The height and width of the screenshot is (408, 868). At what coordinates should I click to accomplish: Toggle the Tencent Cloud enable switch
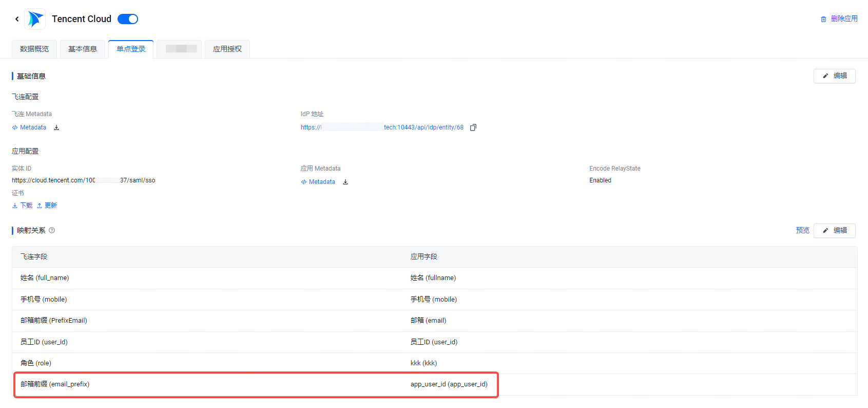(x=128, y=19)
